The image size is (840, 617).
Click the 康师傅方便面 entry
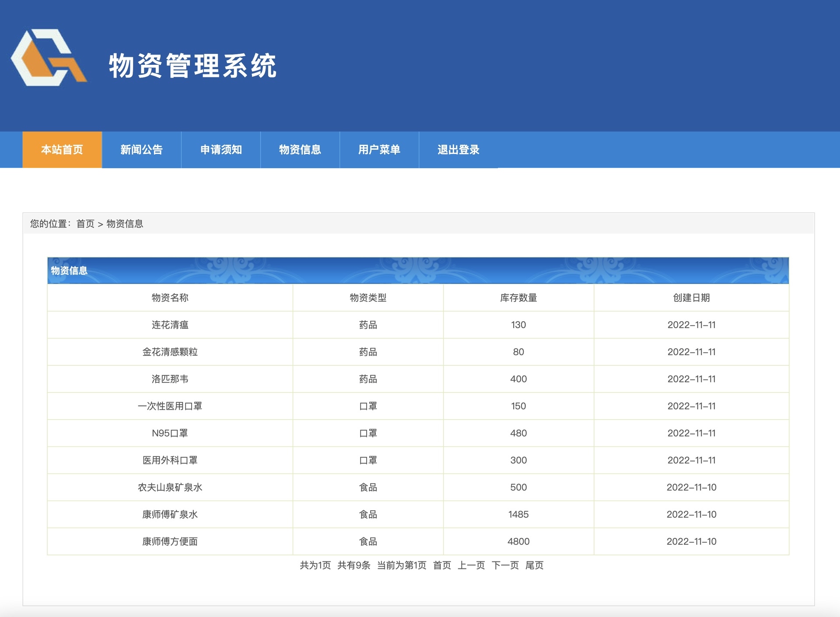(x=171, y=542)
